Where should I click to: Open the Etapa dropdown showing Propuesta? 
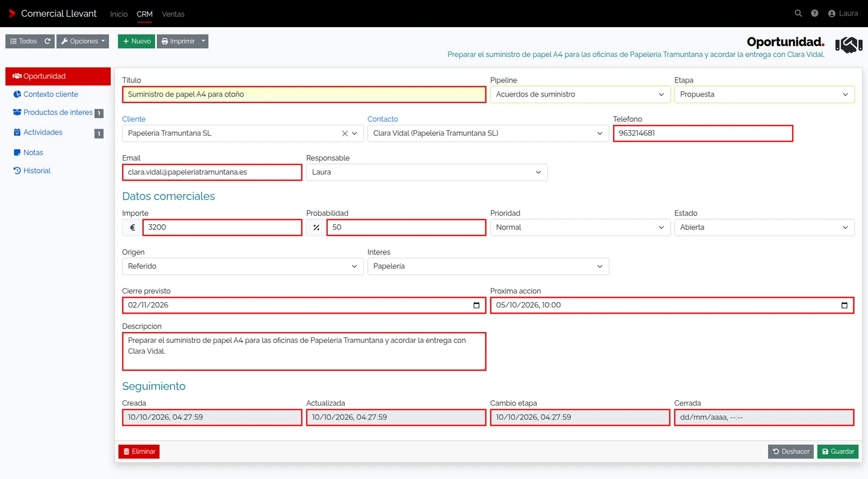[x=764, y=94]
